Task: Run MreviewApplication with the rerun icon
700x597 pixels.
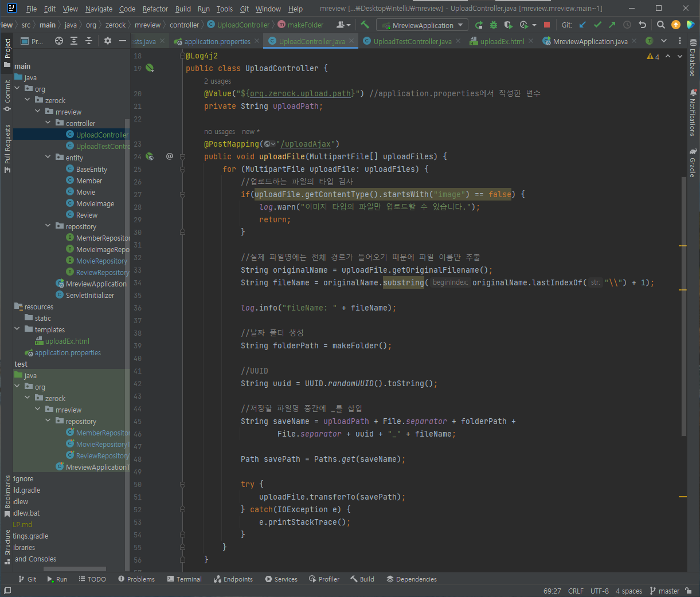Action: coord(479,25)
